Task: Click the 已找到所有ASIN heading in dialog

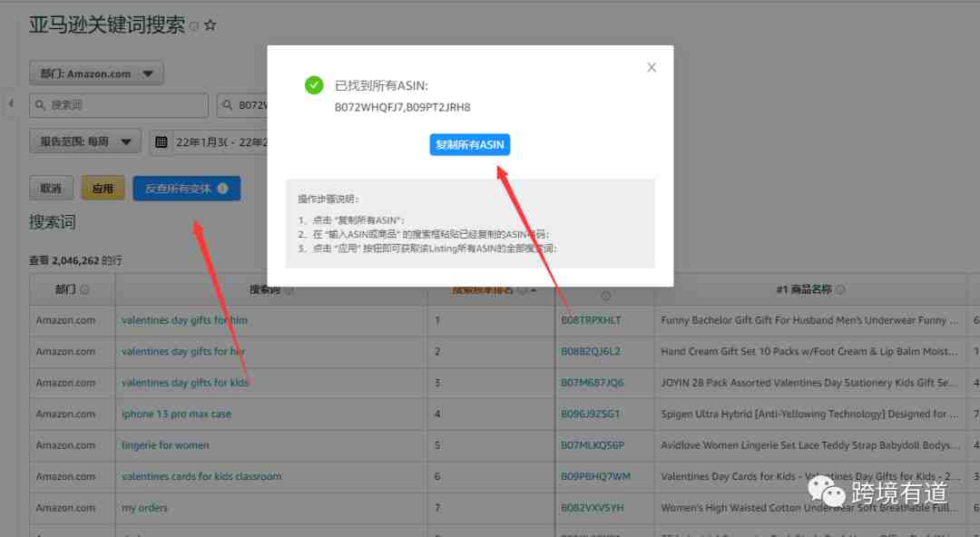Action: pyautogui.click(x=381, y=85)
